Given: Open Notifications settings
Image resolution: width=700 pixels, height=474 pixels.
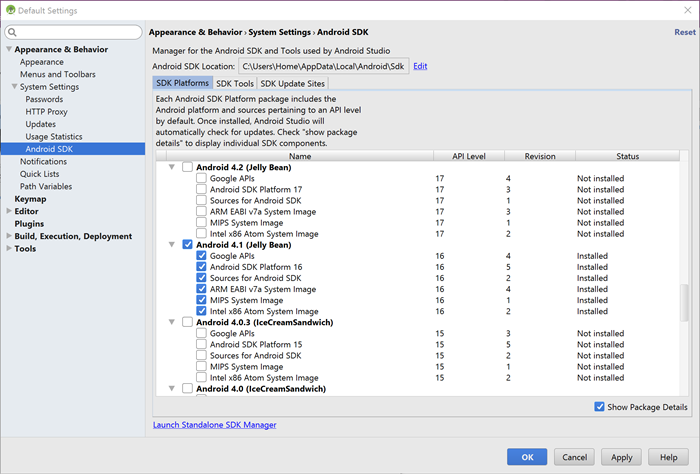Looking at the screenshot, I should [43, 162].
